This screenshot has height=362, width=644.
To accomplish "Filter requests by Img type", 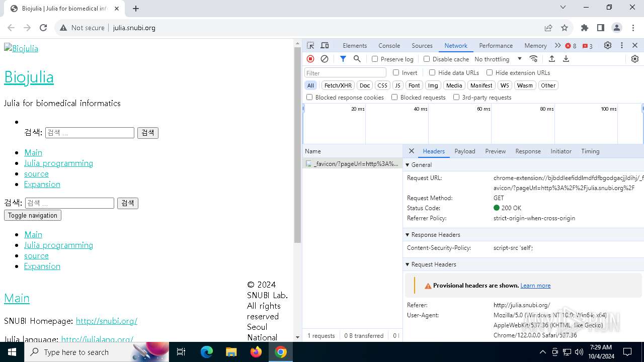I will tap(433, 85).
